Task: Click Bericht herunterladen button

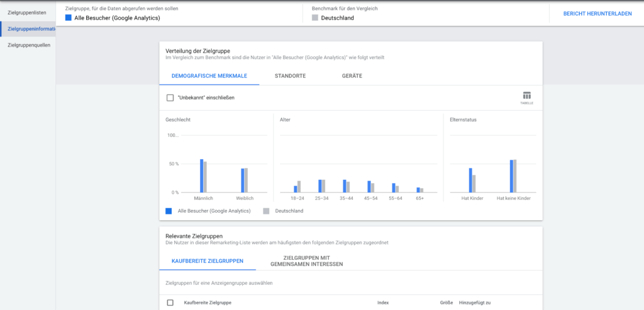Action: point(597,13)
